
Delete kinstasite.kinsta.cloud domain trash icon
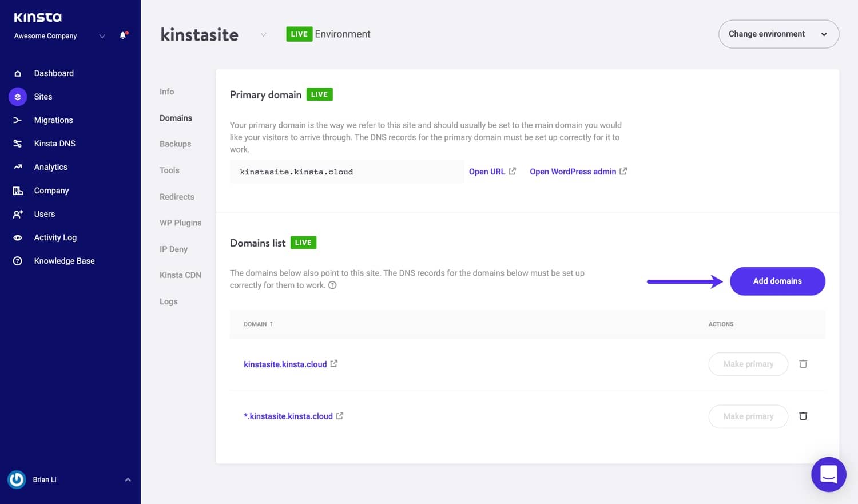[803, 364]
